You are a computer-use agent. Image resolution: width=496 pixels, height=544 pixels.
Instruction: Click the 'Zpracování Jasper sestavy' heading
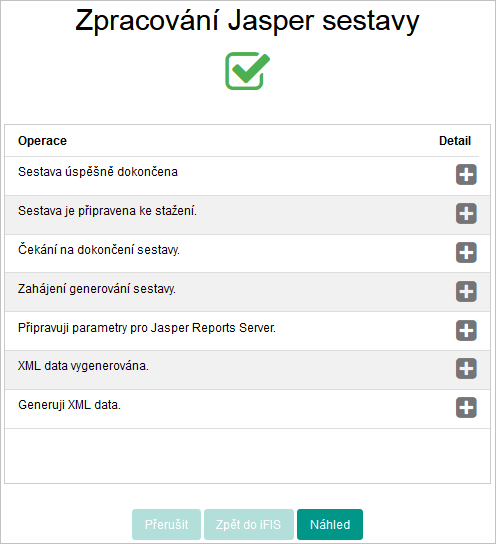[x=247, y=21]
